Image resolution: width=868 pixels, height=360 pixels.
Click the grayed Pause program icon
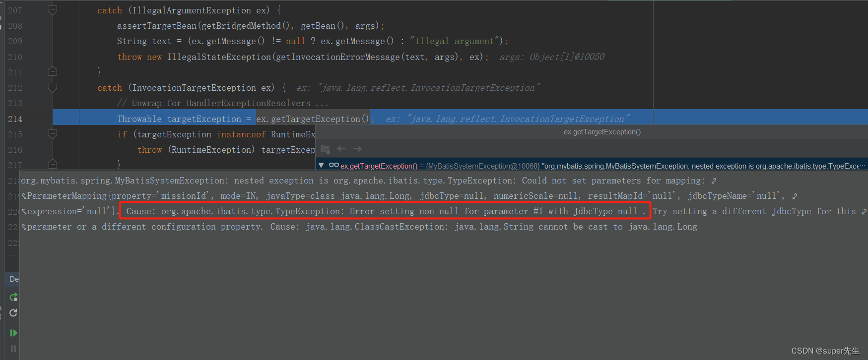click(13, 349)
